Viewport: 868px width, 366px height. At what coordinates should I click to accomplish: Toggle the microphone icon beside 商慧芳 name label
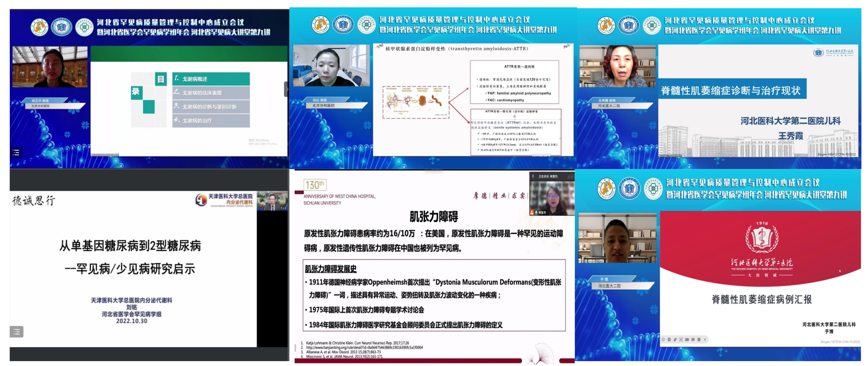536,213
